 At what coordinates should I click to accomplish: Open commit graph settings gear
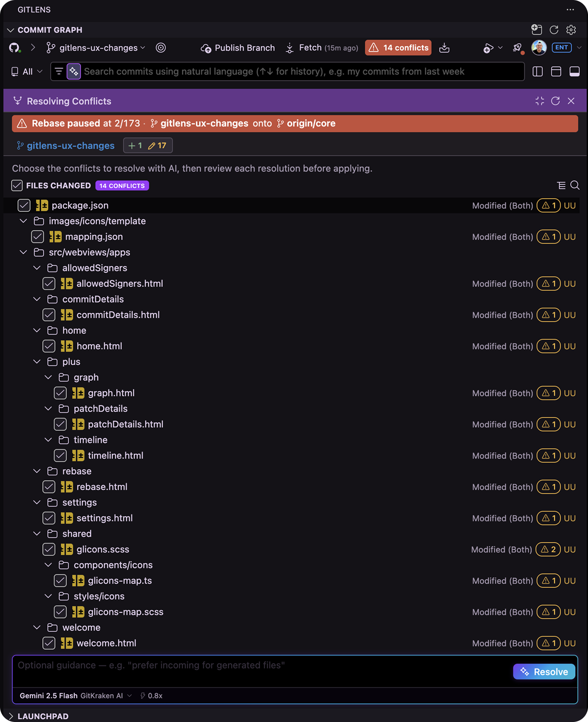tap(571, 30)
